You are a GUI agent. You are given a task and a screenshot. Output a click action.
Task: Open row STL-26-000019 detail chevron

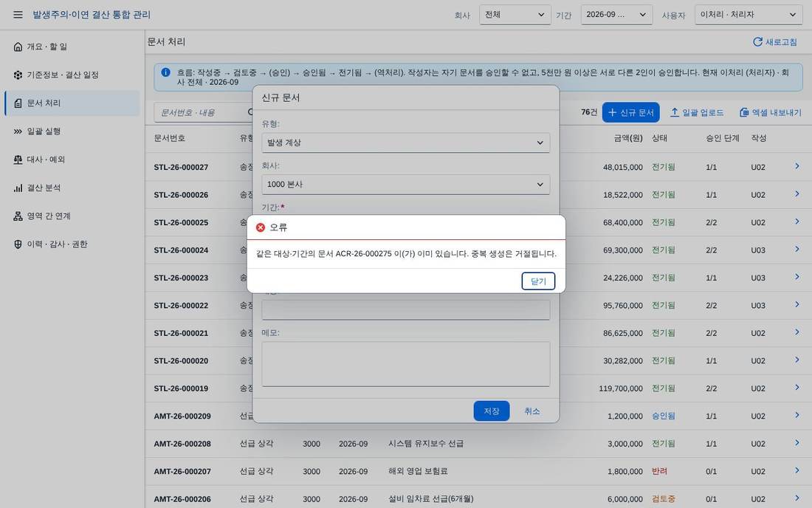click(x=797, y=388)
